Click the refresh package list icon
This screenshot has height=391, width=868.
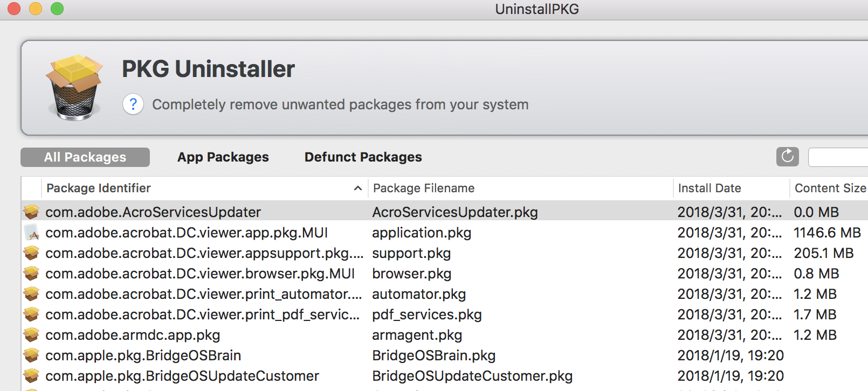click(x=787, y=157)
